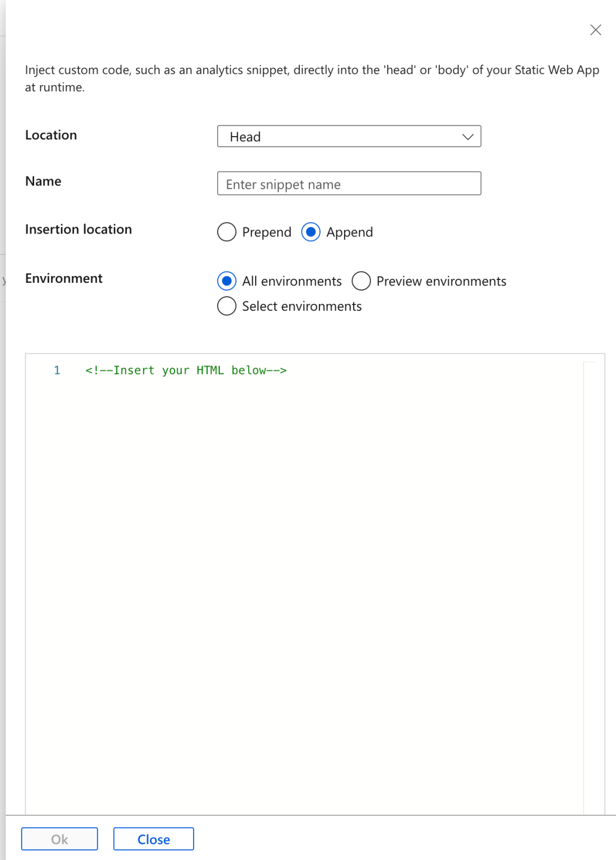Click the Enter snippet name field

349,183
